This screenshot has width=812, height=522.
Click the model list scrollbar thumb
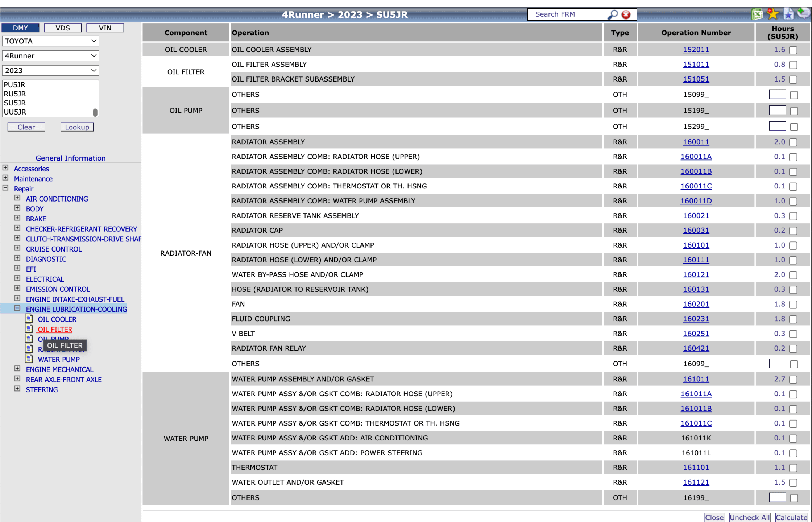[x=95, y=112]
